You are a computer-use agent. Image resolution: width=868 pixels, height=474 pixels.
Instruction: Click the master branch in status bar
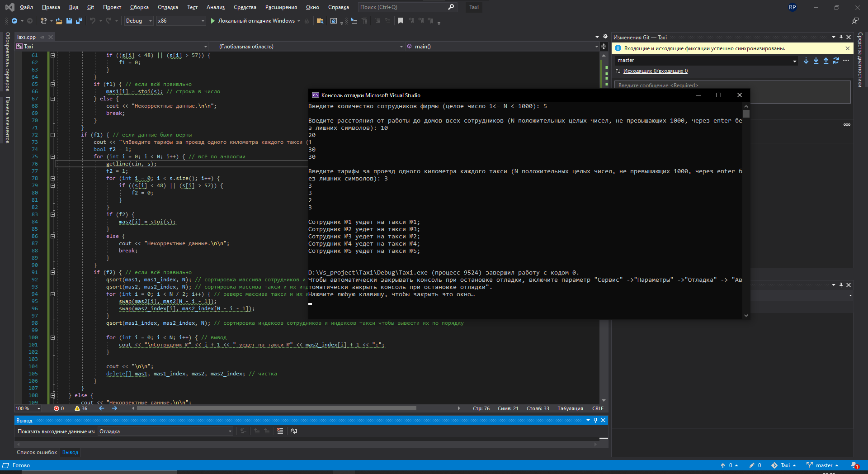(x=823, y=465)
